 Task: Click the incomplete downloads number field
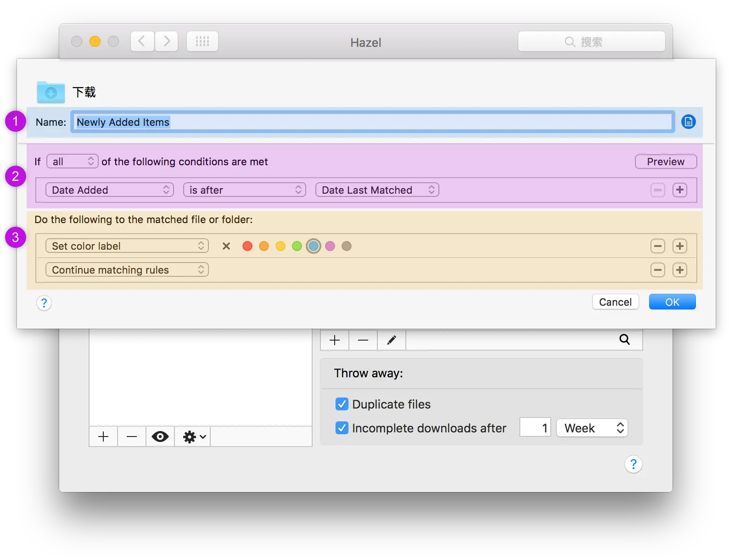click(535, 428)
